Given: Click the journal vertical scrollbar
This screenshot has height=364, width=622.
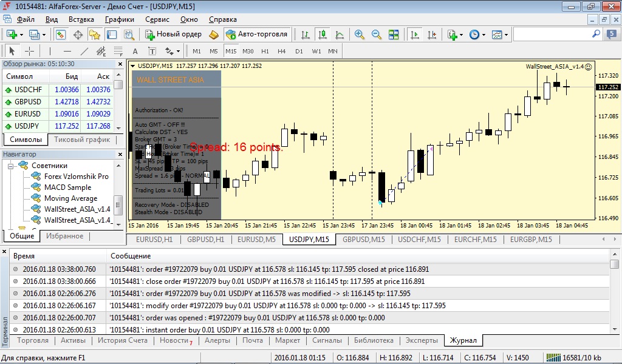Looking at the screenshot, I should pyautogui.click(x=615, y=291).
